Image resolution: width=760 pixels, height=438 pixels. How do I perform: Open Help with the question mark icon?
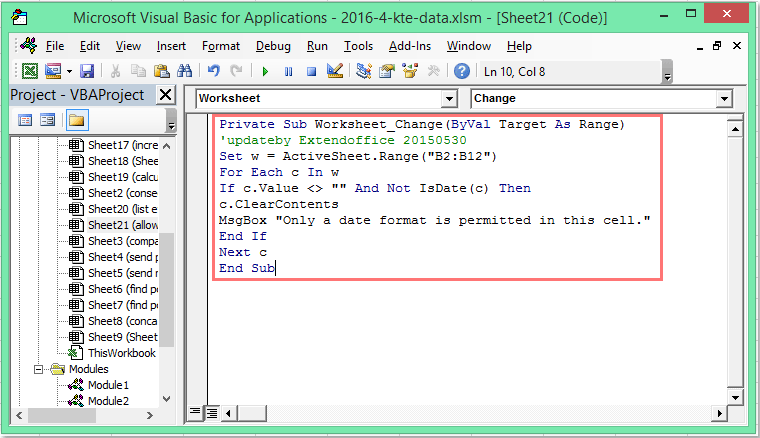click(x=461, y=71)
